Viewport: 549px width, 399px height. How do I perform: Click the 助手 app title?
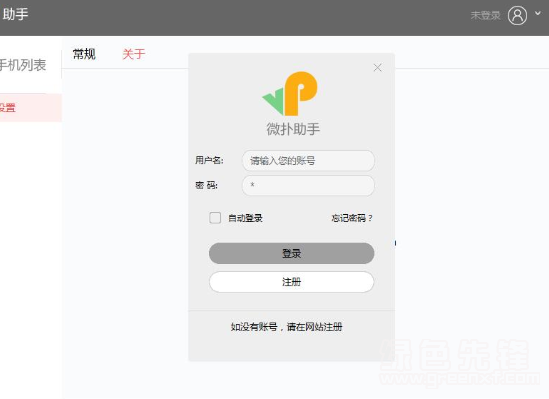pos(15,14)
